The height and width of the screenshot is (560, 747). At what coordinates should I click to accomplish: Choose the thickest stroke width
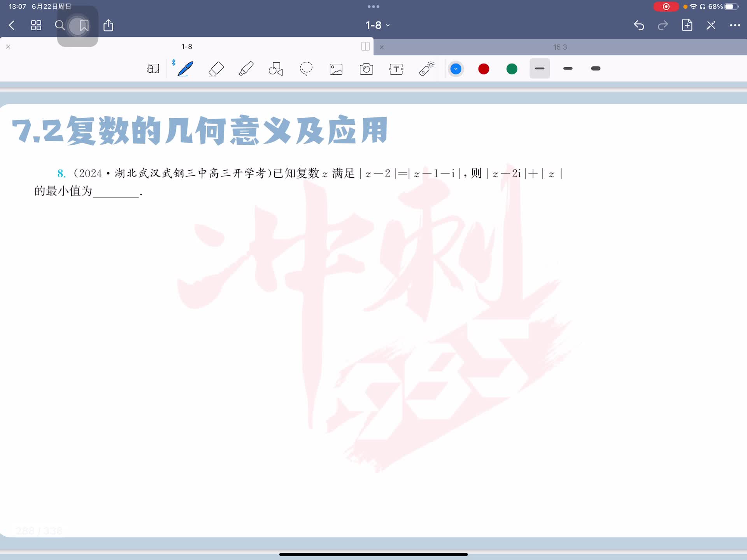point(596,69)
